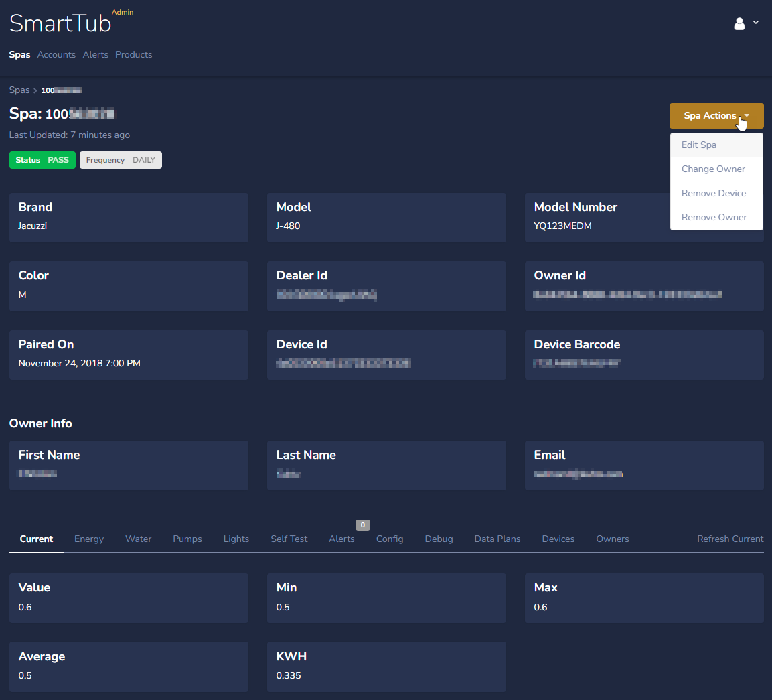Click the Model value J-480
The image size is (772, 700).
coord(288,226)
